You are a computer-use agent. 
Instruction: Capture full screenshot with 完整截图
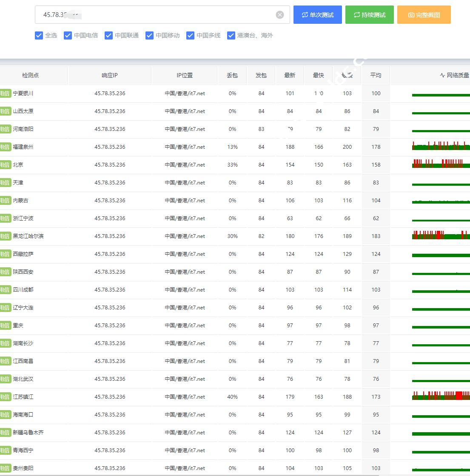[424, 15]
